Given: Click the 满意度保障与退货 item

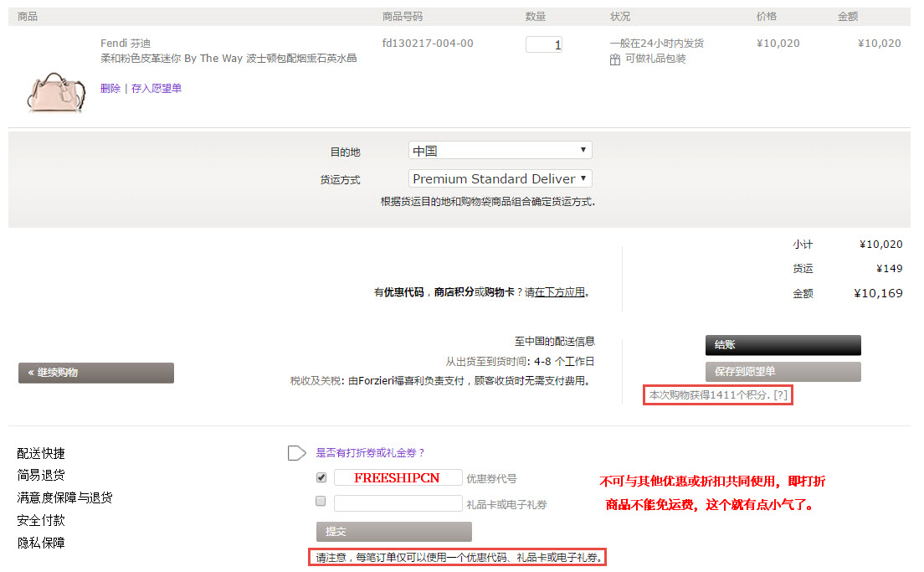Looking at the screenshot, I should [x=64, y=497].
